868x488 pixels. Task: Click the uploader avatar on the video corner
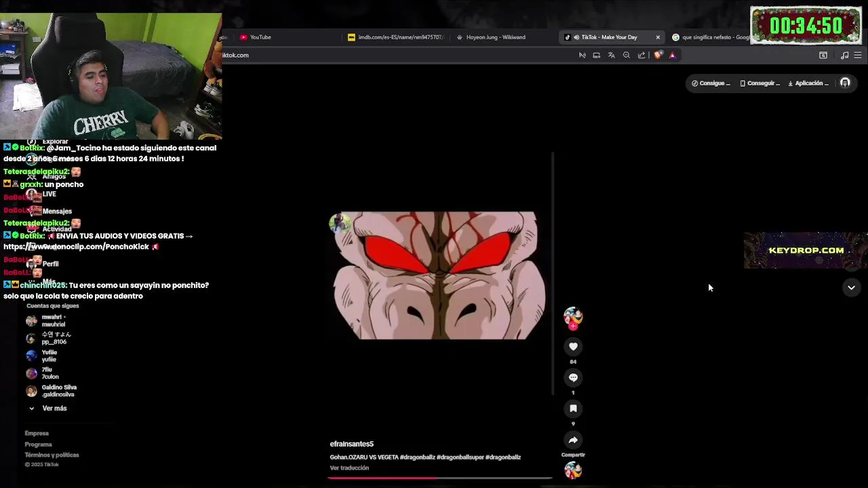(x=340, y=223)
